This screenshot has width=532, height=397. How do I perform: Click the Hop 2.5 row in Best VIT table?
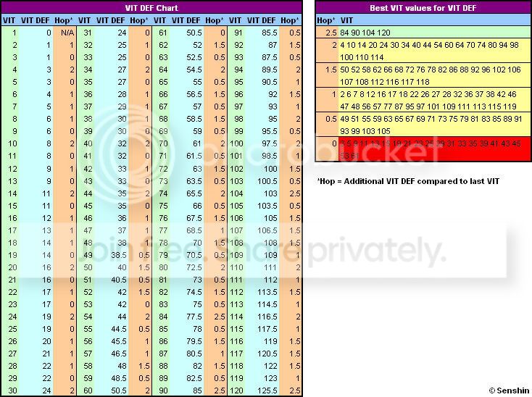coord(423,33)
